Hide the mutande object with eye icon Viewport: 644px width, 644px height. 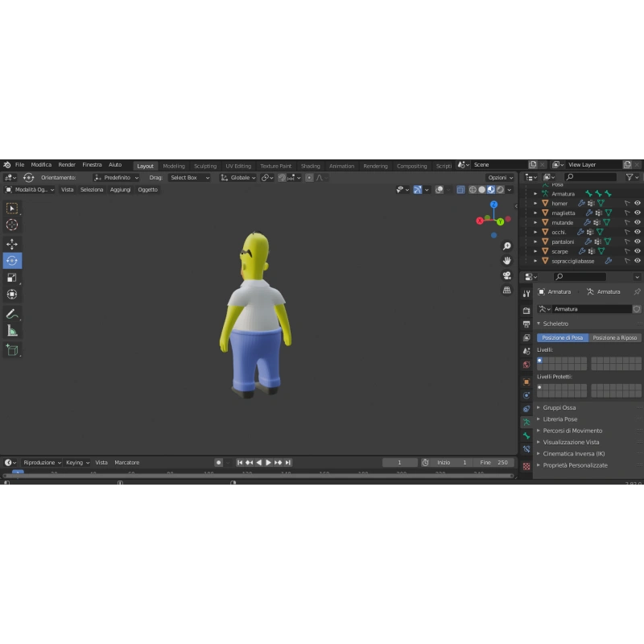pos(637,223)
